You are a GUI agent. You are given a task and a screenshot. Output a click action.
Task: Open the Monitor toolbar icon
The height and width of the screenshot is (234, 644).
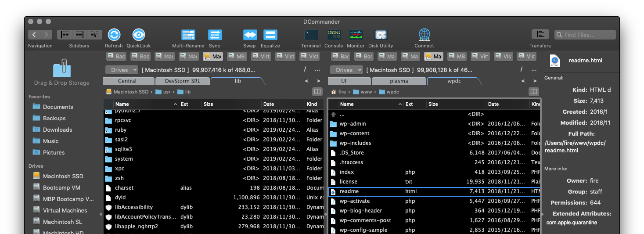click(356, 35)
